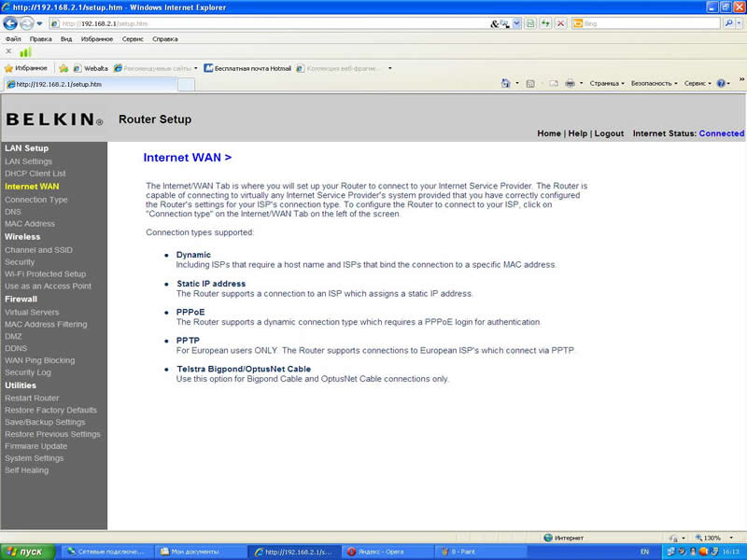
Task: Open Connection Type in sidebar
Action: [x=36, y=200]
